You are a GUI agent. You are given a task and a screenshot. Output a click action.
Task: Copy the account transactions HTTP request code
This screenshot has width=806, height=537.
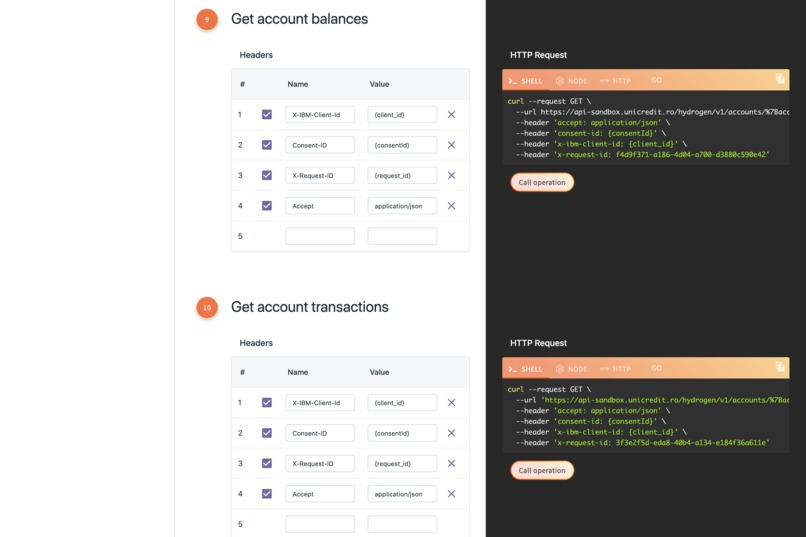[x=780, y=367]
